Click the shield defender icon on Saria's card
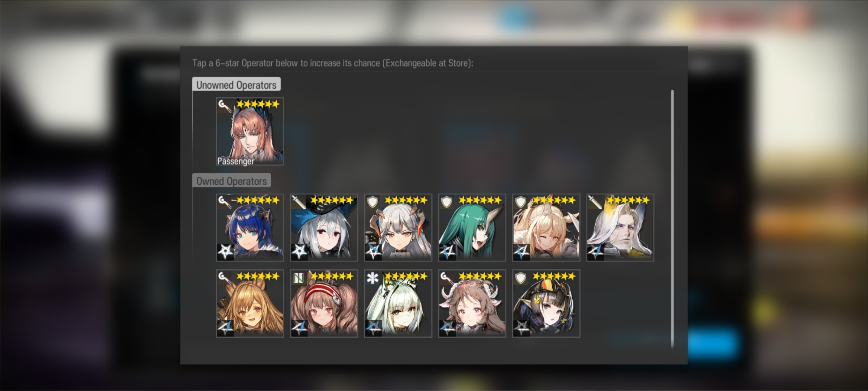The height and width of the screenshot is (391, 868). [x=373, y=202]
